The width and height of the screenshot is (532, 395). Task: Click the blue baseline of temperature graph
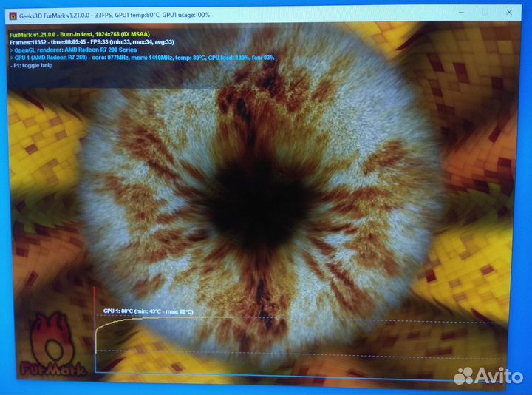coord(296,385)
